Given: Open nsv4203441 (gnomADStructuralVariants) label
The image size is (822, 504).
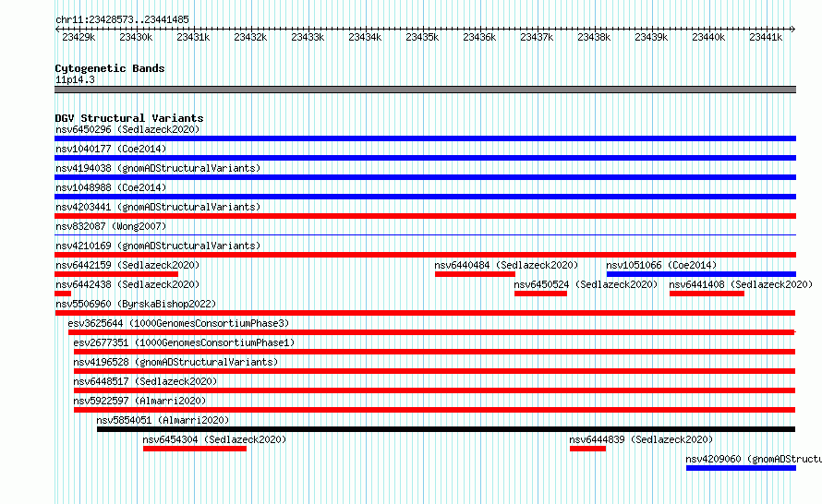Looking at the screenshot, I should tap(158, 207).
